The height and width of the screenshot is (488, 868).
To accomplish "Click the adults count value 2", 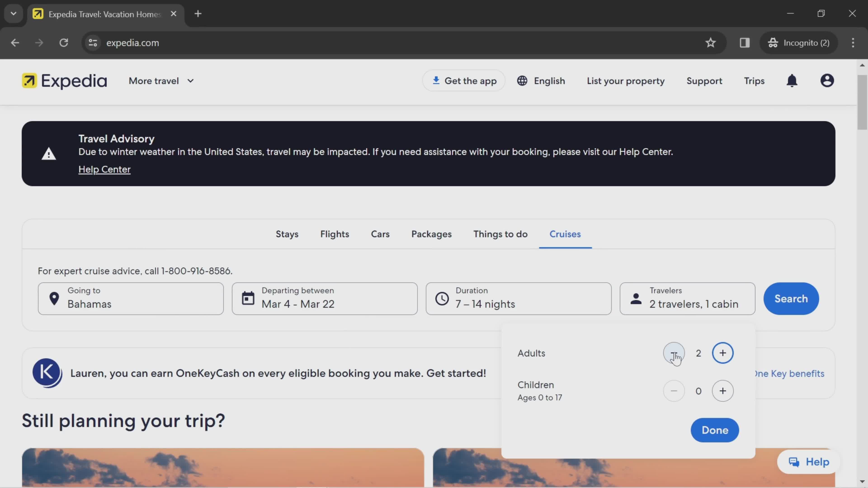I will click(x=698, y=353).
